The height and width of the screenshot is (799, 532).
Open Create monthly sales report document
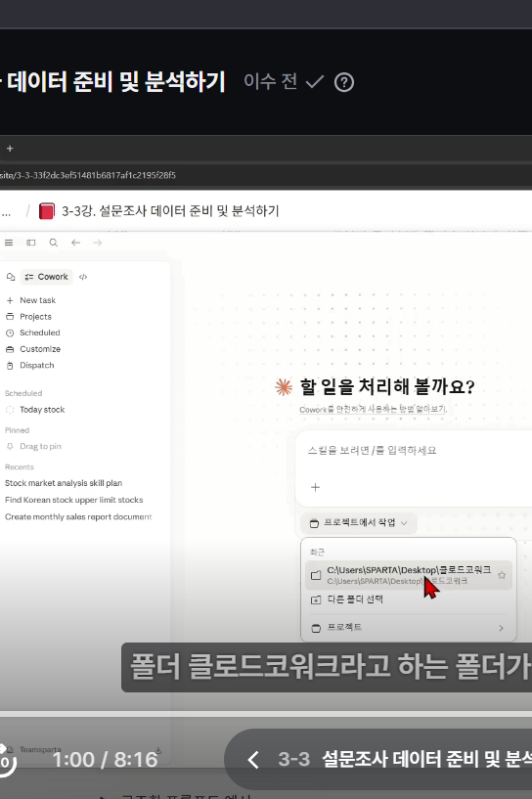click(x=78, y=516)
